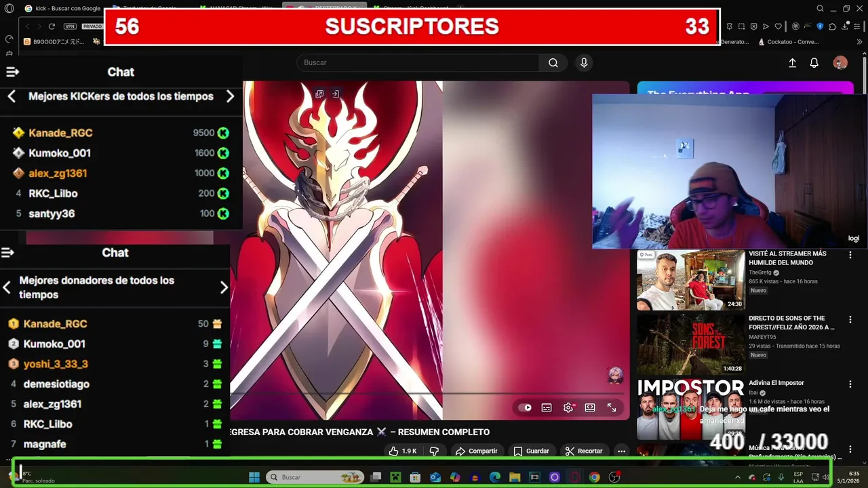
Task: Open more actions three-dot menu under video
Action: tap(621, 451)
